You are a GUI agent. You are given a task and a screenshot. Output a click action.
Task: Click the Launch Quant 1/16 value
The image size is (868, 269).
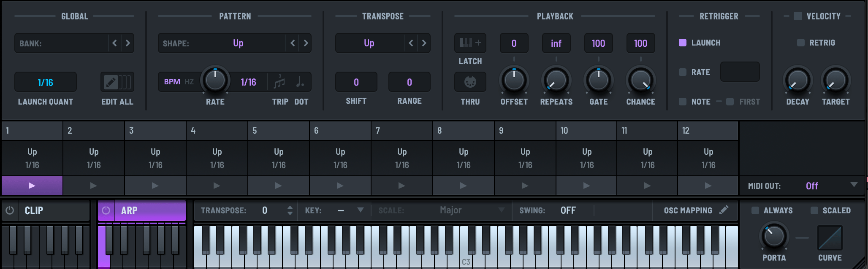tap(46, 82)
